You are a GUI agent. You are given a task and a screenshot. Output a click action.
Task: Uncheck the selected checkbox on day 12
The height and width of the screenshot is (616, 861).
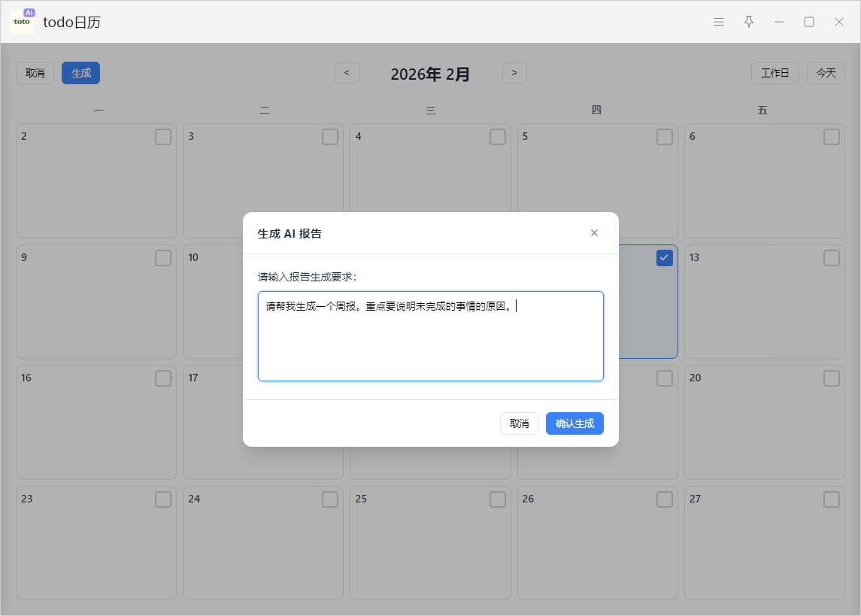(x=664, y=258)
